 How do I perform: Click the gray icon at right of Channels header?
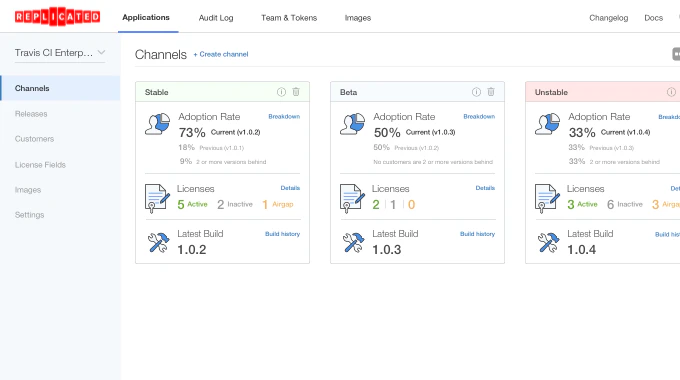coord(676,54)
